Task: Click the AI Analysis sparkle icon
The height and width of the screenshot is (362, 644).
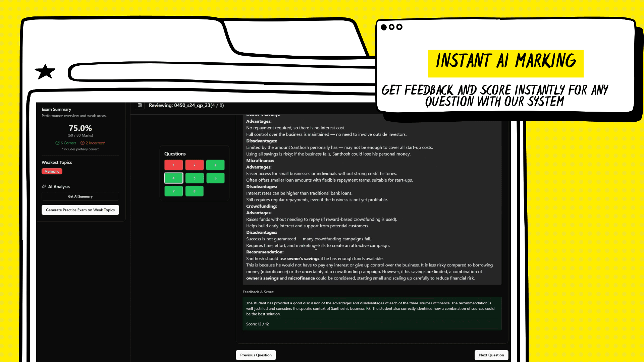Action: pyautogui.click(x=44, y=187)
